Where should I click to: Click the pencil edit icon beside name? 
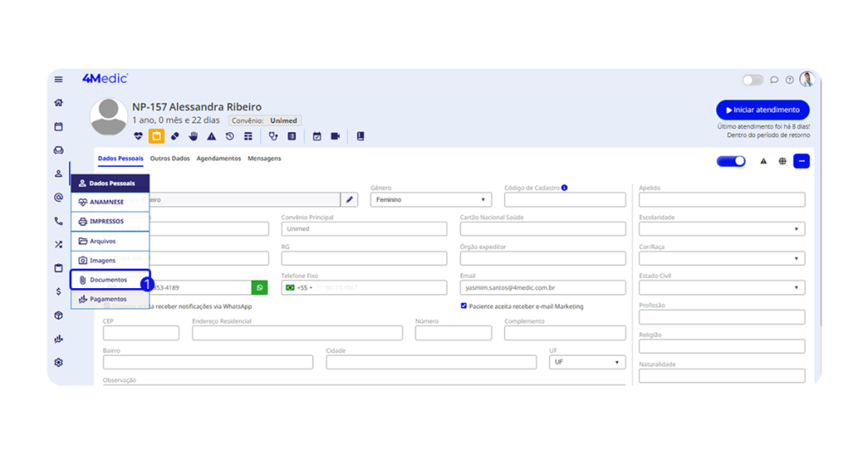349,200
